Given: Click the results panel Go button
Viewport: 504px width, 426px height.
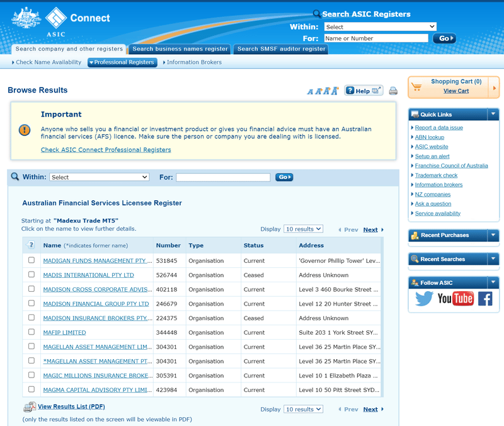Looking at the screenshot, I should [284, 177].
